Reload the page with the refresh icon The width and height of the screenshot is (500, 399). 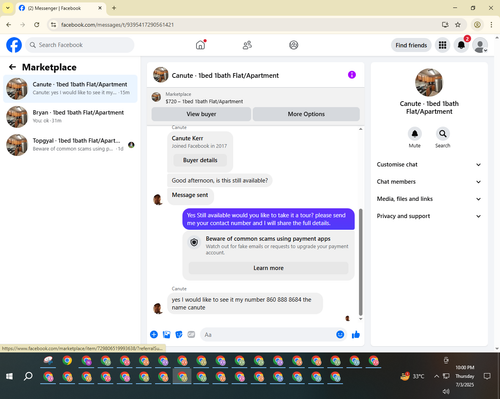point(37,25)
